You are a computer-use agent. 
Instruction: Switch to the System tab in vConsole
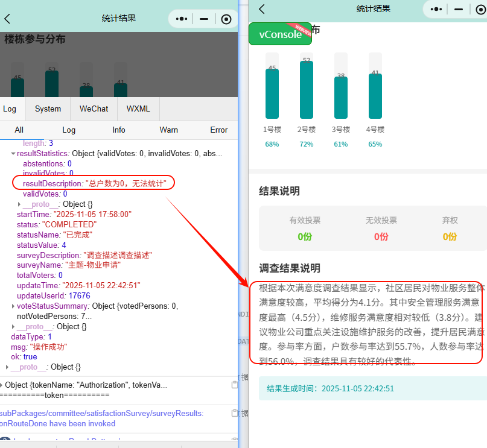pos(48,109)
